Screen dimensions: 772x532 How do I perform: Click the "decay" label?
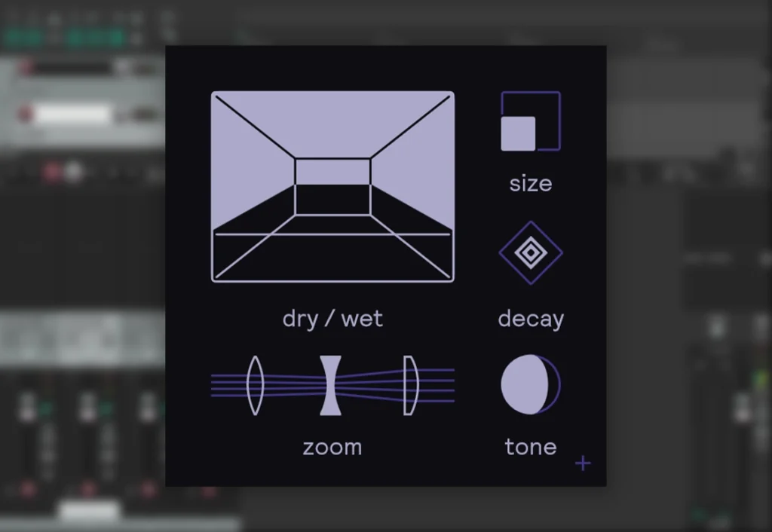[531, 319]
